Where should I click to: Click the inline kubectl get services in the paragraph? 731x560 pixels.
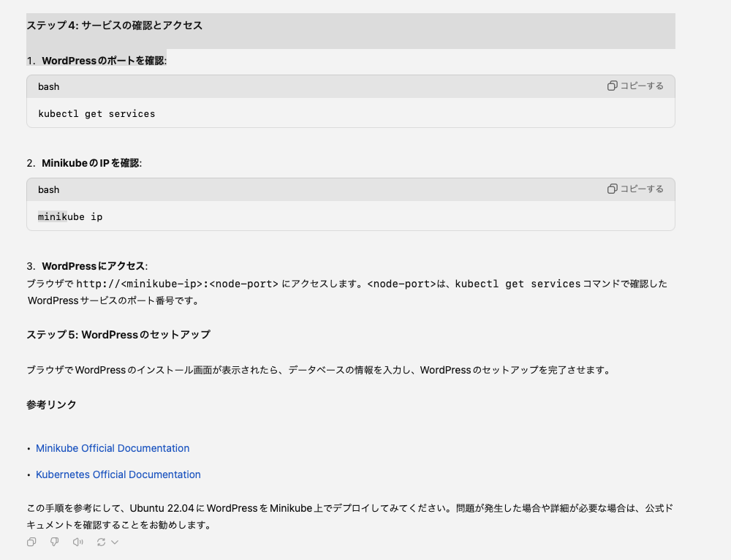pyautogui.click(x=518, y=284)
